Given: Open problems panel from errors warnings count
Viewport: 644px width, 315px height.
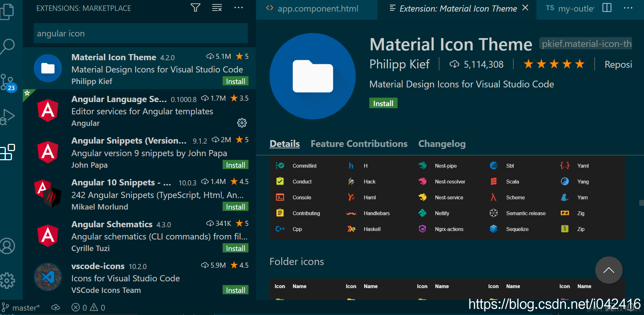Looking at the screenshot, I should point(88,308).
